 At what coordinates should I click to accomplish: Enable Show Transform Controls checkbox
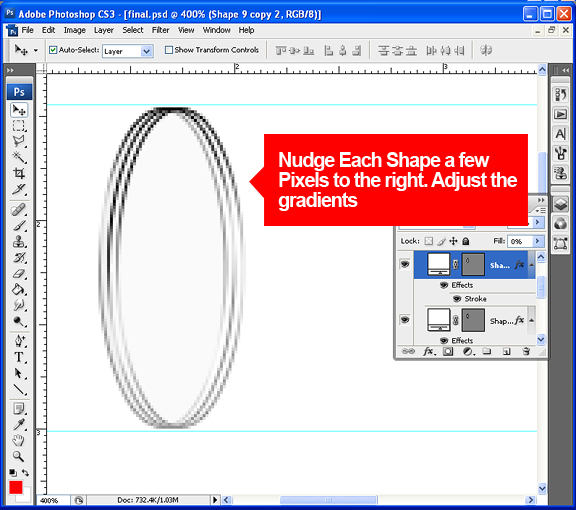tap(169, 50)
